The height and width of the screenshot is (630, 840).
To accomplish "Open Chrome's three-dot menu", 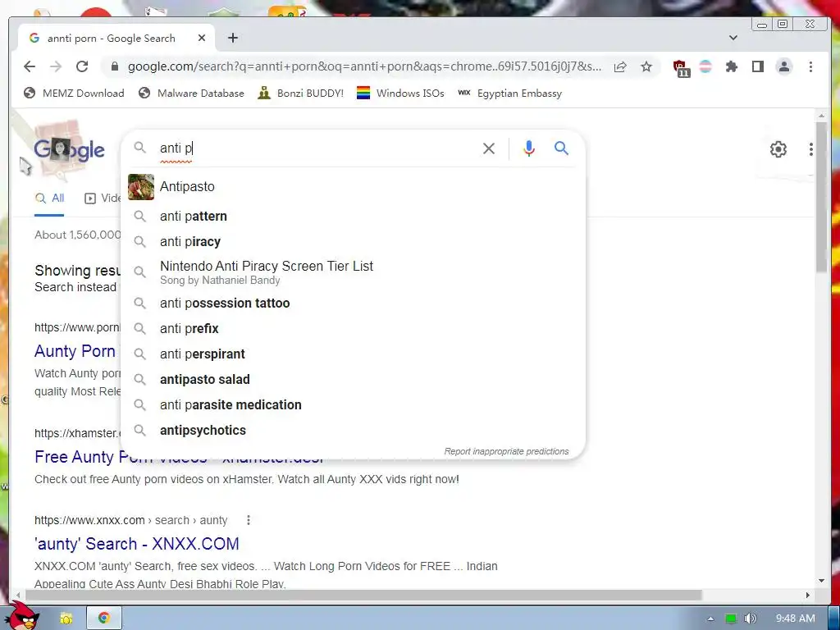I will pyautogui.click(x=810, y=66).
